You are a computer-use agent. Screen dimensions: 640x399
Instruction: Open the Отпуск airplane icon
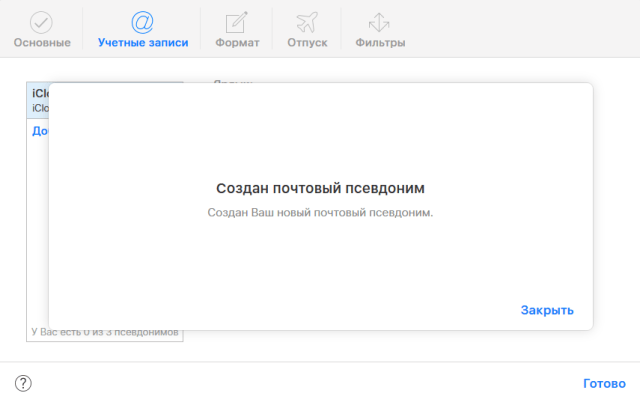coord(307,22)
